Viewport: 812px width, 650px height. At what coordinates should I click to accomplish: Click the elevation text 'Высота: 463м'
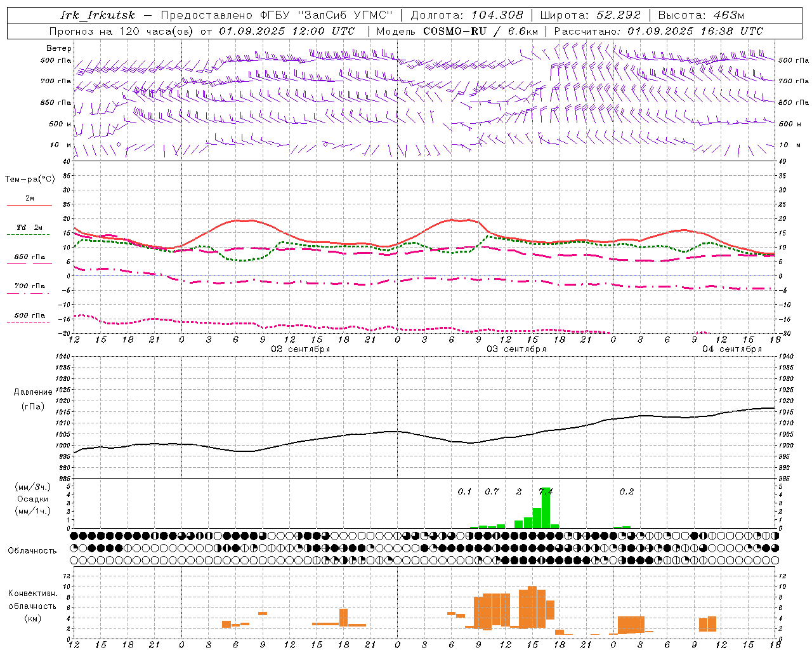pyautogui.click(x=701, y=15)
